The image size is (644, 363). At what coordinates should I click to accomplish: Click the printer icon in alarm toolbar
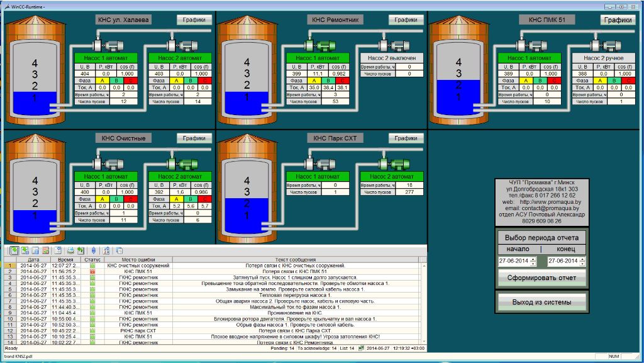point(71,250)
